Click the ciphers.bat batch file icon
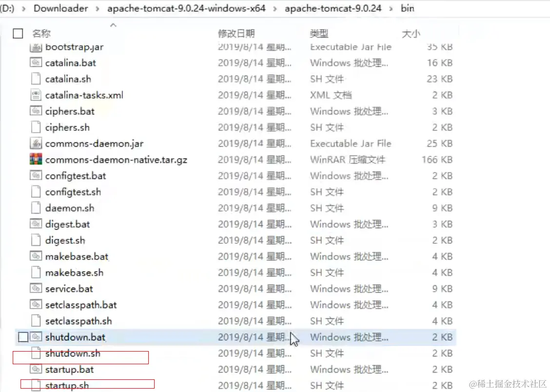The image size is (550, 392). (36, 111)
